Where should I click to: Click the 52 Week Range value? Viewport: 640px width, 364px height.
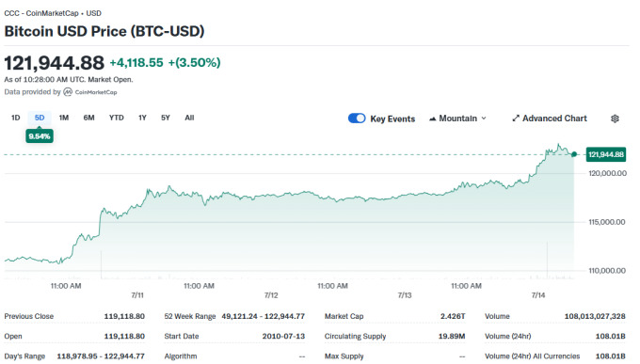coord(264,316)
